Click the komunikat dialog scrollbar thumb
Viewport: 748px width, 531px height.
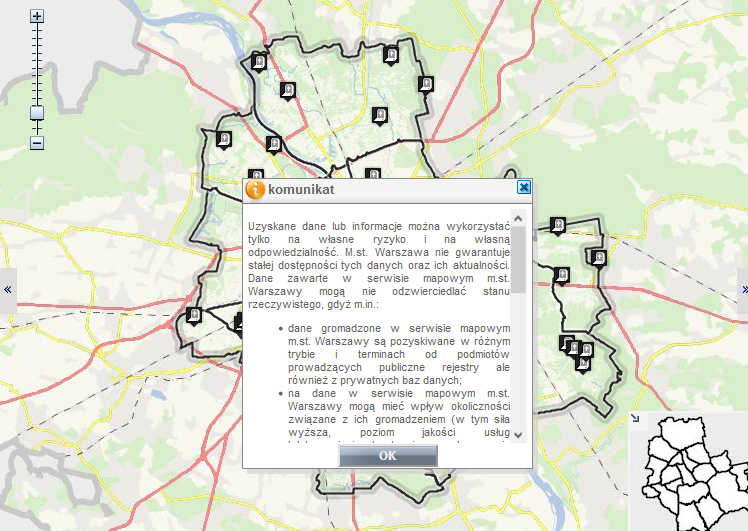click(x=519, y=260)
